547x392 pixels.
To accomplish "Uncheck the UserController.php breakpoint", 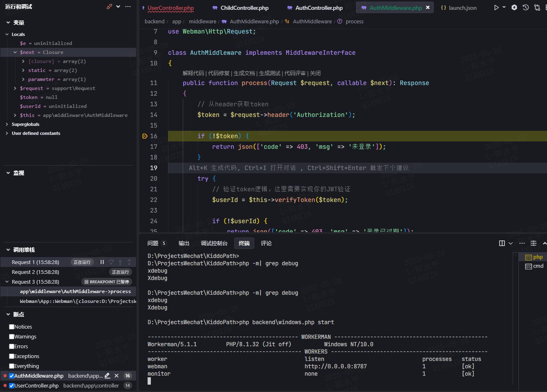I will point(12,385).
